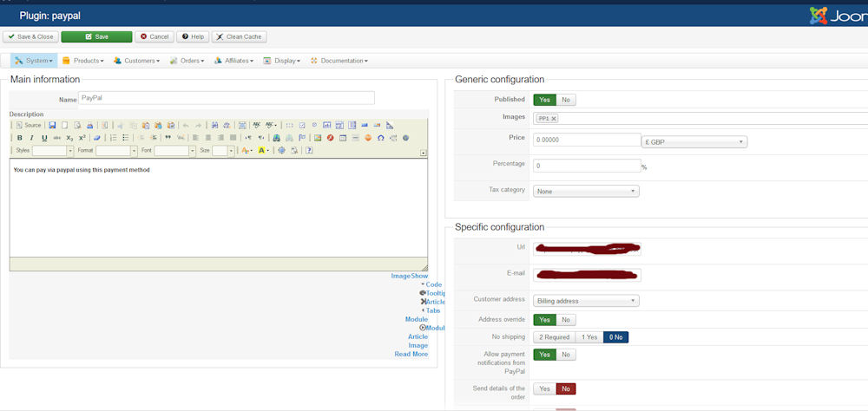Open the Affiliates menu
Viewport: 868px width, 411px height.
(x=234, y=61)
